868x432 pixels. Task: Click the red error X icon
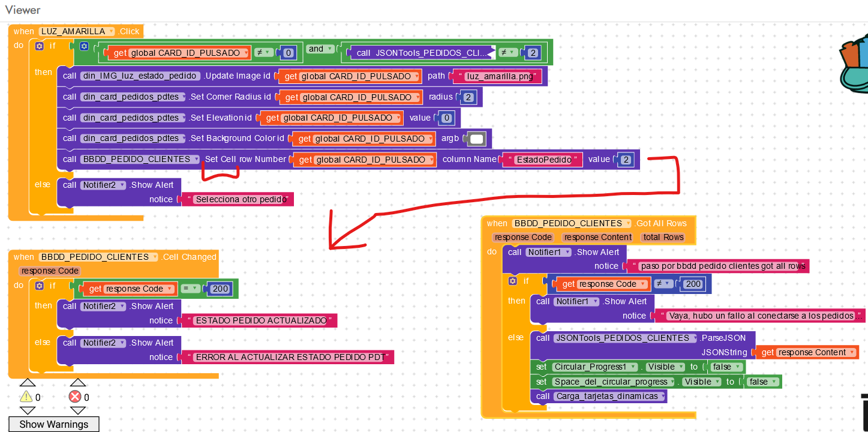click(x=75, y=397)
